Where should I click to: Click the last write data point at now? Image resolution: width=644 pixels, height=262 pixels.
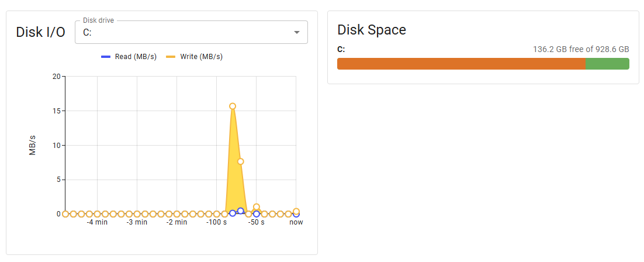coord(296,211)
